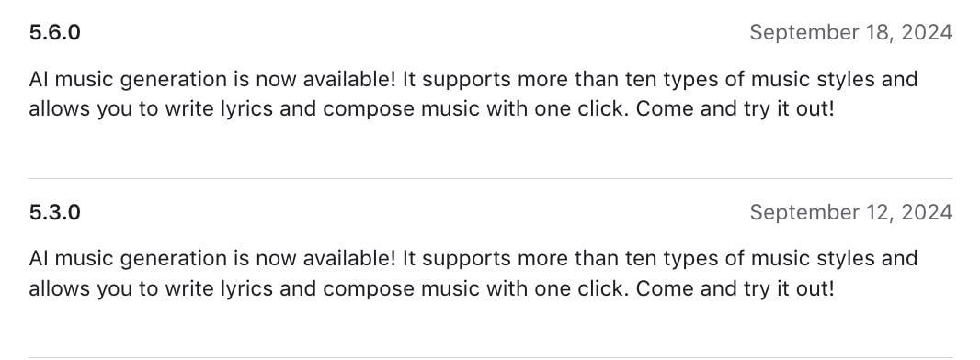Click the September 12, 2024 release date
This screenshot has width=980, height=360.
pyautogui.click(x=850, y=212)
